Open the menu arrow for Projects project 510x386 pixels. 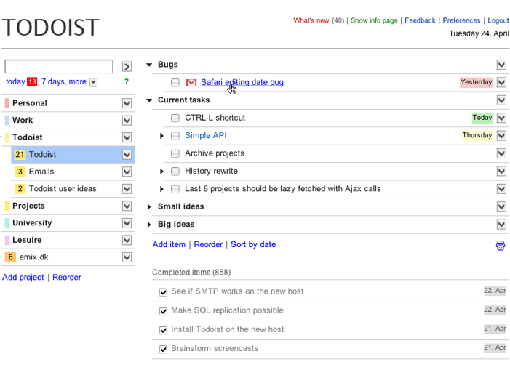(x=127, y=206)
